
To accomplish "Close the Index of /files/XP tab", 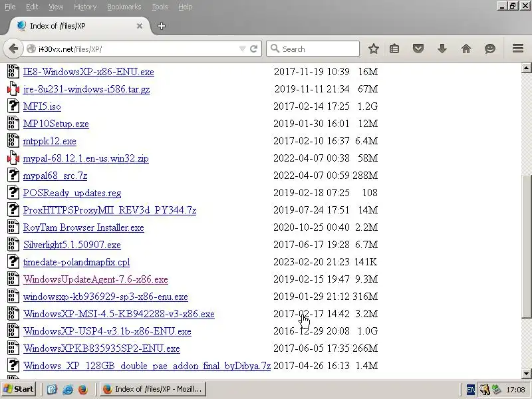I will 140,26.
